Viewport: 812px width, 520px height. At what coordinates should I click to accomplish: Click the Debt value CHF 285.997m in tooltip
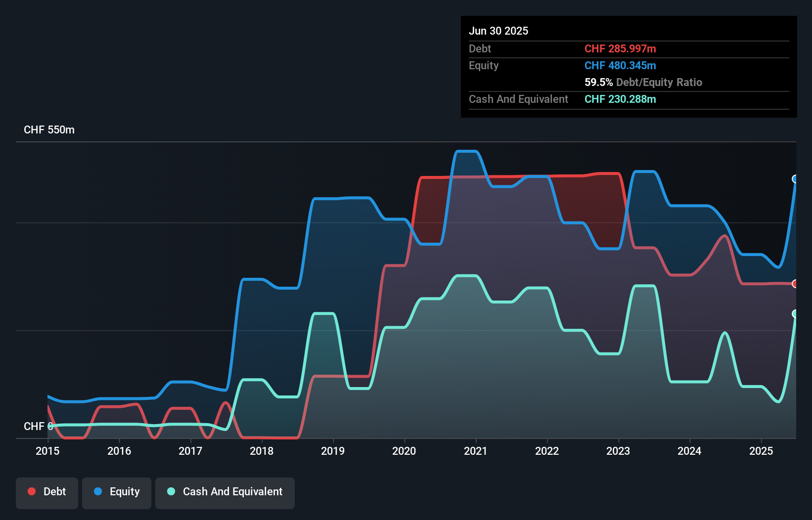click(620, 48)
